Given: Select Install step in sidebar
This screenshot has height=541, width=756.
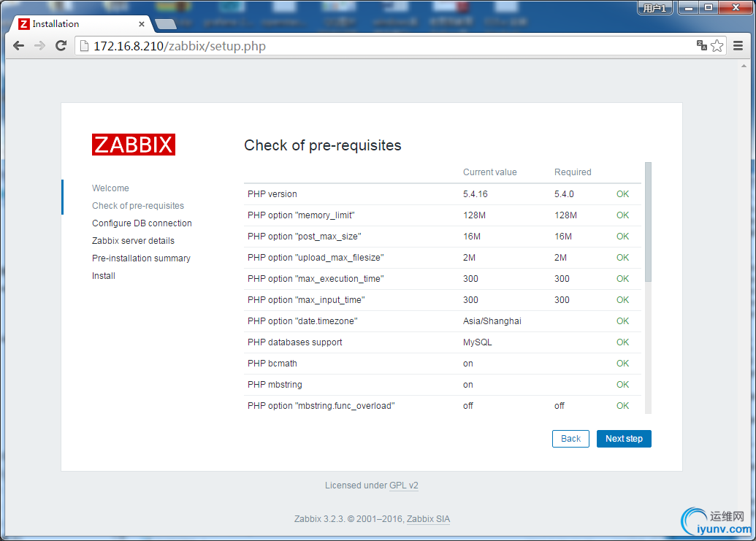Looking at the screenshot, I should 104,275.
